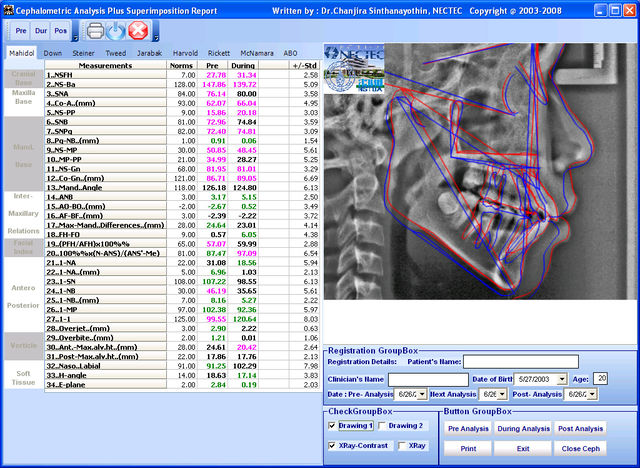Screen dimensions: 640x468
Task: Select the 28..Overjet..(mm) row
Action: click(x=182, y=328)
